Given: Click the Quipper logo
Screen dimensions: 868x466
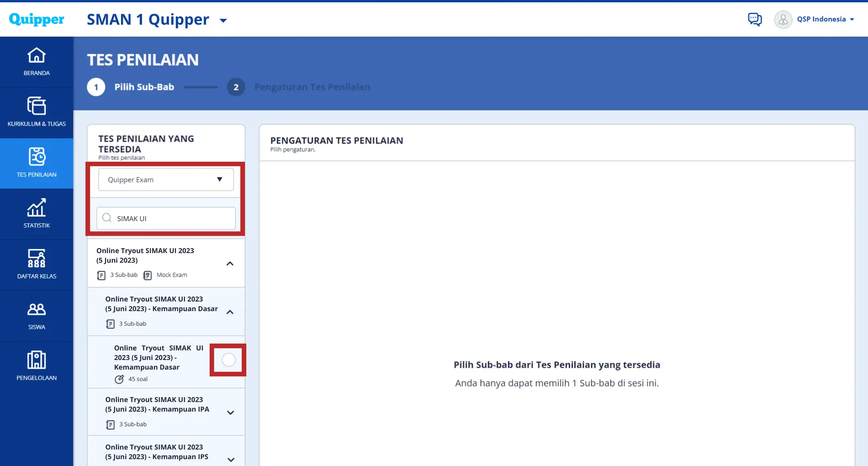Looking at the screenshot, I should (37, 19).
